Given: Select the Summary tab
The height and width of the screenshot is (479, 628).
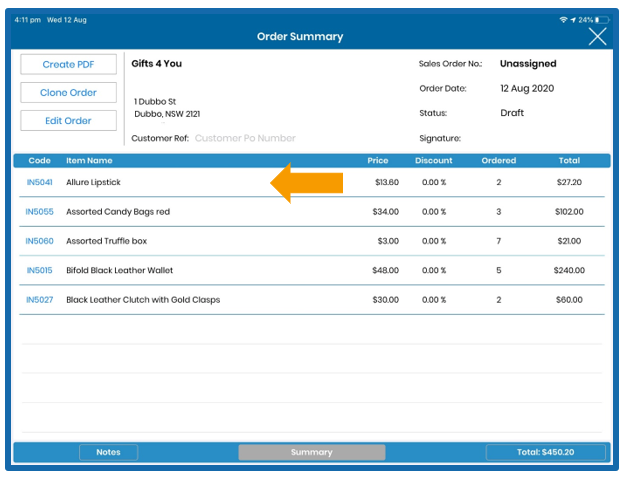Looking at the screenshot, I should [x=312, y=452].
